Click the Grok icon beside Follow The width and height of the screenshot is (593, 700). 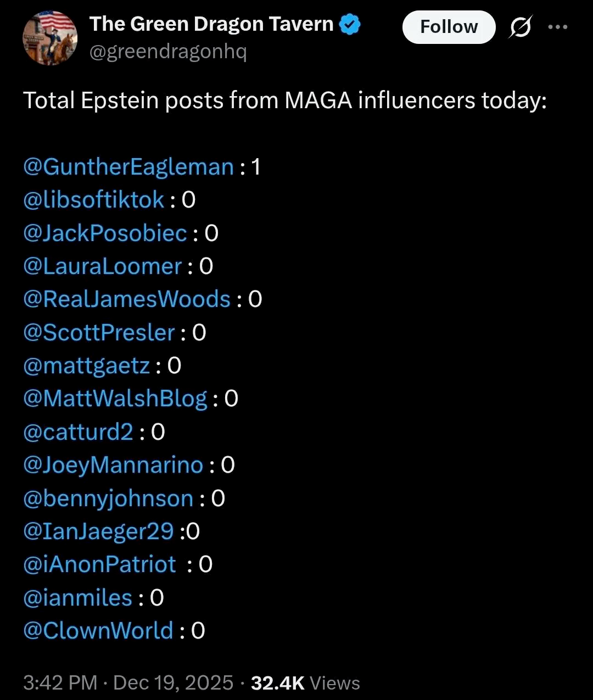[x=519, y=27]
